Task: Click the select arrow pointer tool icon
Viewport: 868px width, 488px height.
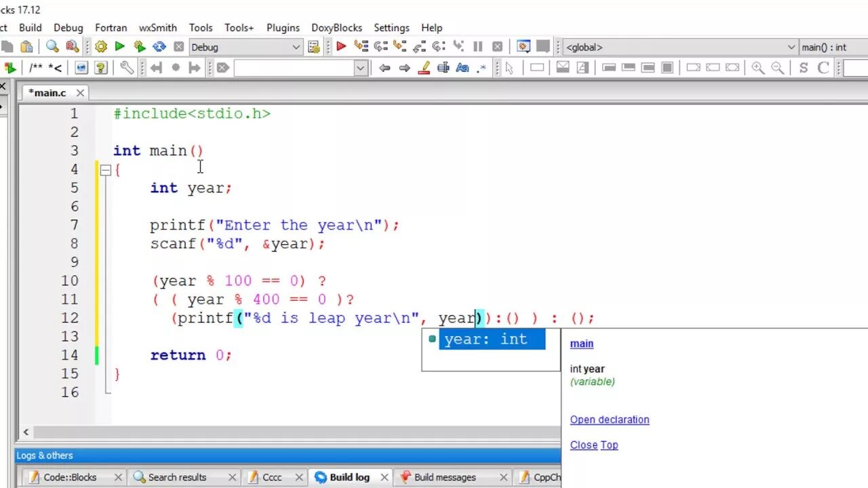Action: [509, 67]
